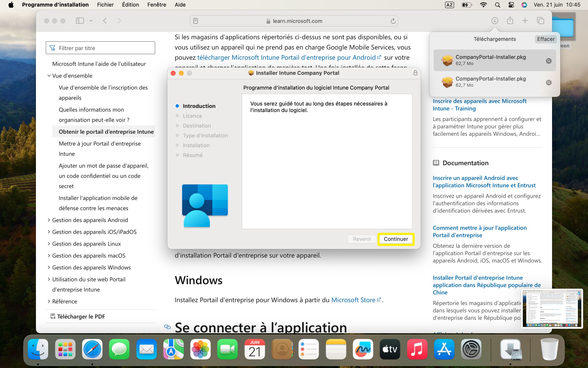
Task: Open sidebar options dropdown arrow in Safari
Action: (x=91, y=21)
